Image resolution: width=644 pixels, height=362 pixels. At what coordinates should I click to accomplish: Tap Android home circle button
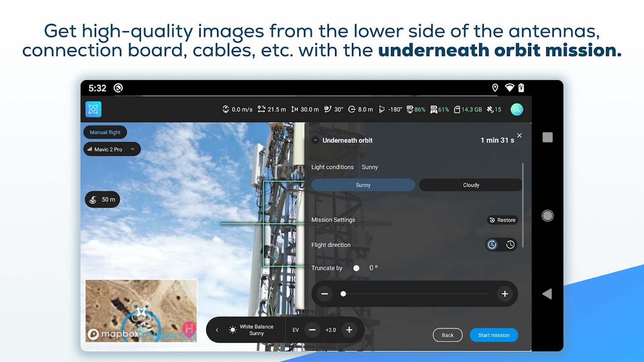(x=548, y=216)
